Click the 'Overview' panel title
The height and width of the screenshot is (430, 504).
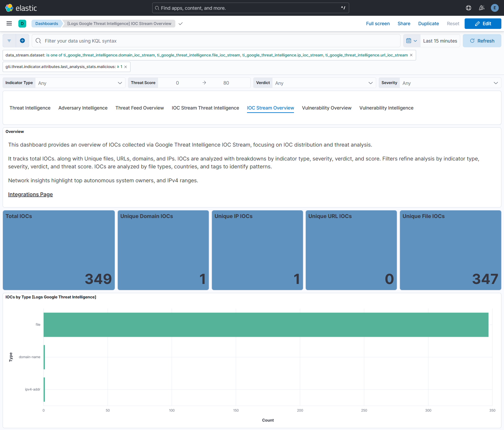[x=15, y=132]
